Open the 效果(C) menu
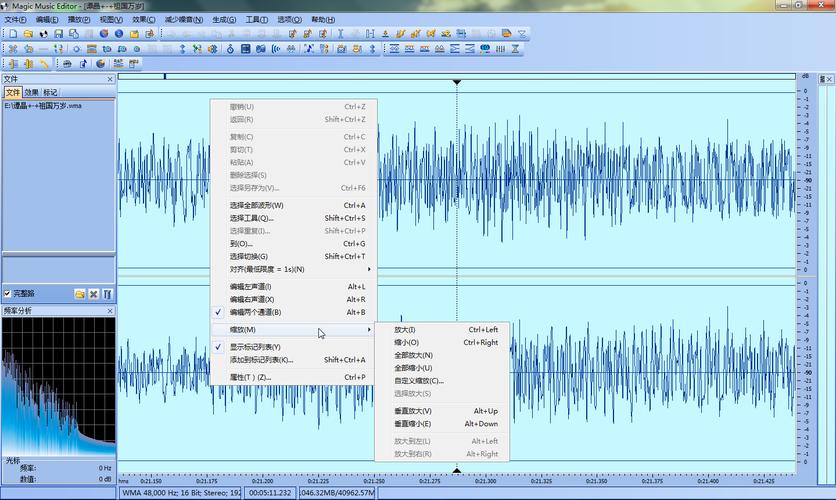Image resolution: width=836 pixels, height=500 pixels. tap(143, 20)
